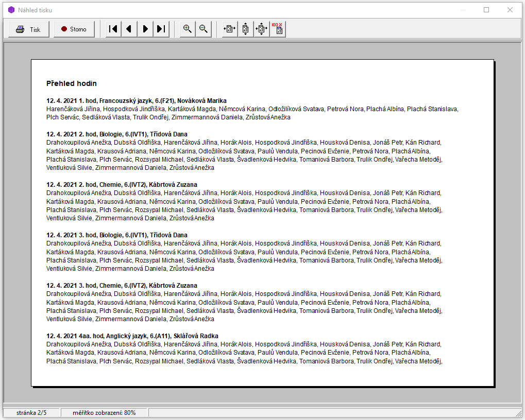Close the Náhled tisku window
This screenshot has height=420, width=525.
pos(510,10)
